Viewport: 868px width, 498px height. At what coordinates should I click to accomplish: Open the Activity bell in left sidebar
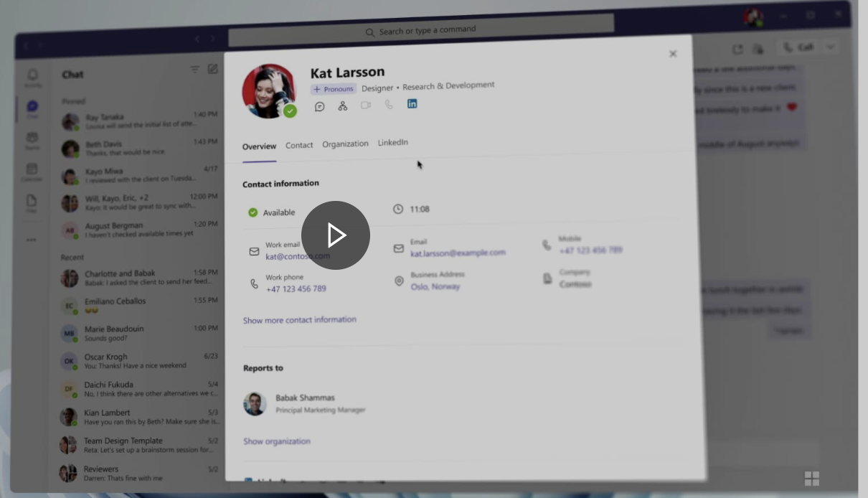click(x=32, y=77)
